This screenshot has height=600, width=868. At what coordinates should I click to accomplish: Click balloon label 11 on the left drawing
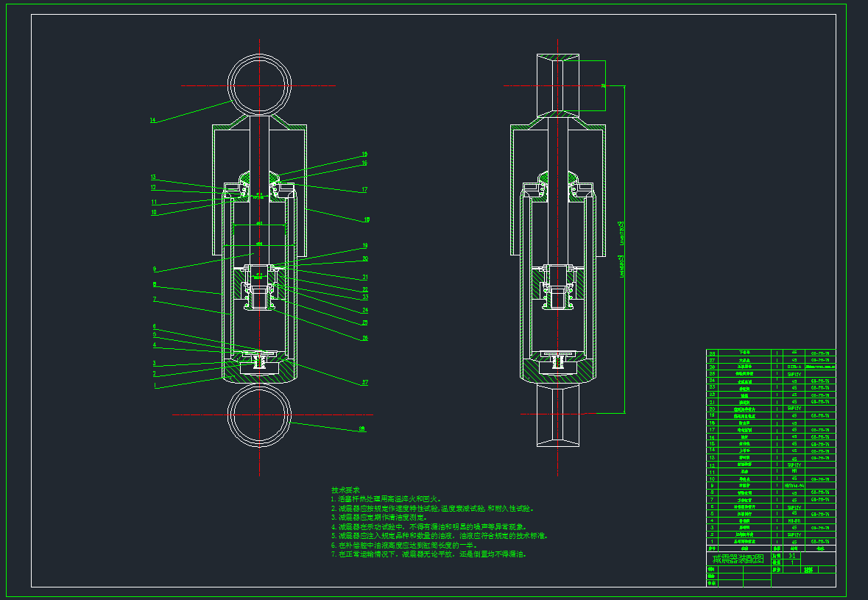[x=154, y=202]
